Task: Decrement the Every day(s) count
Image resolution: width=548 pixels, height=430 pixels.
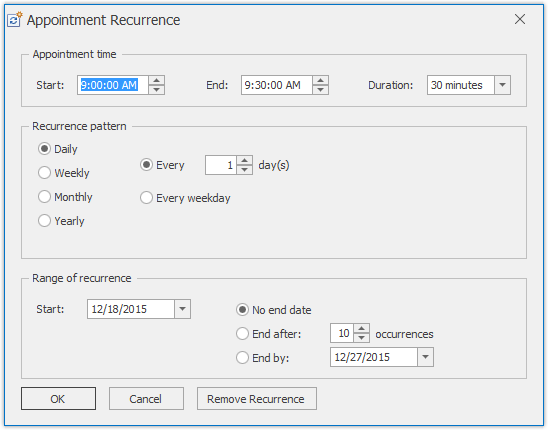Action: pyautogui.click(x=245, y=170)
